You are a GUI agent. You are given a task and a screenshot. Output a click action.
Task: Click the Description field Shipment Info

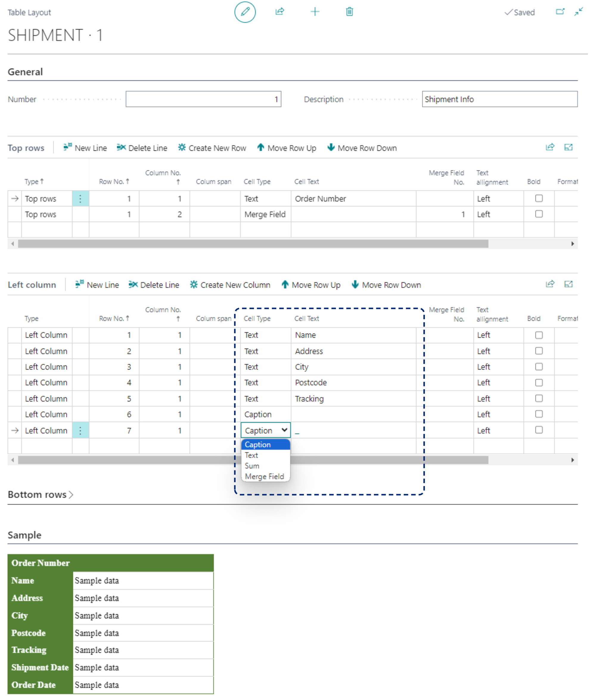500,99
